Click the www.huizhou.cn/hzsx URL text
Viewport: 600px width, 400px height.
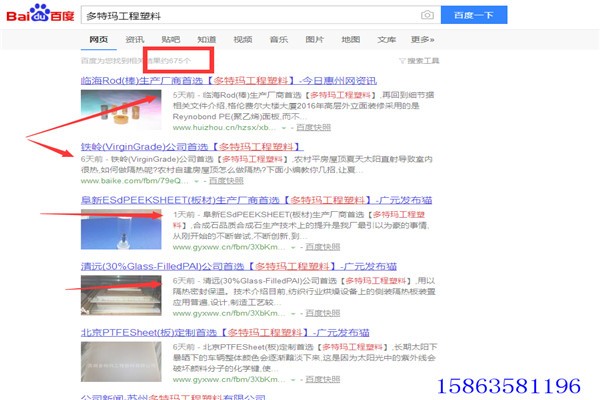(224, 127)
